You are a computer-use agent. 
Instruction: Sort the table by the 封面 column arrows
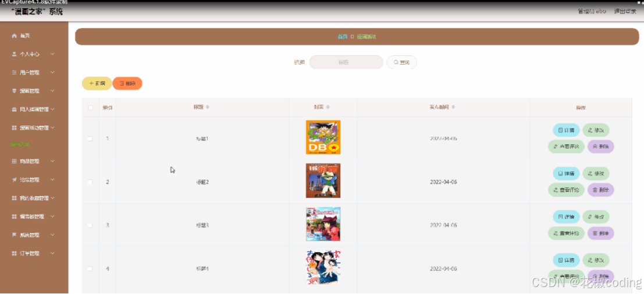328,107
